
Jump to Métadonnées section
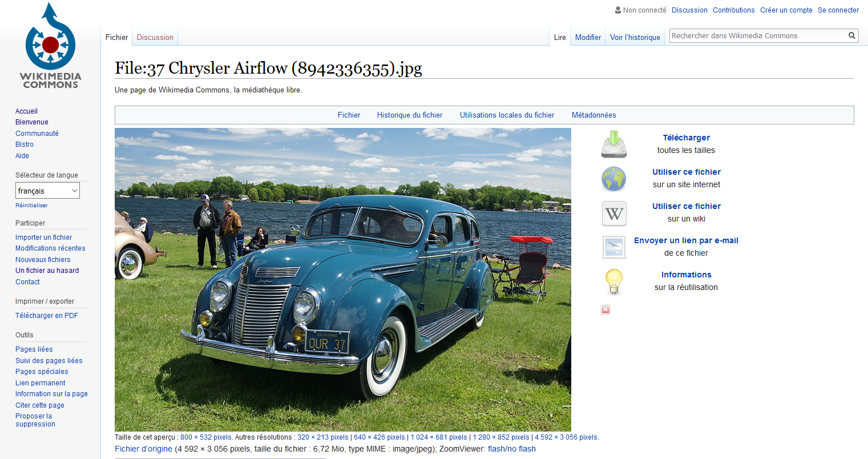[594, 115]
